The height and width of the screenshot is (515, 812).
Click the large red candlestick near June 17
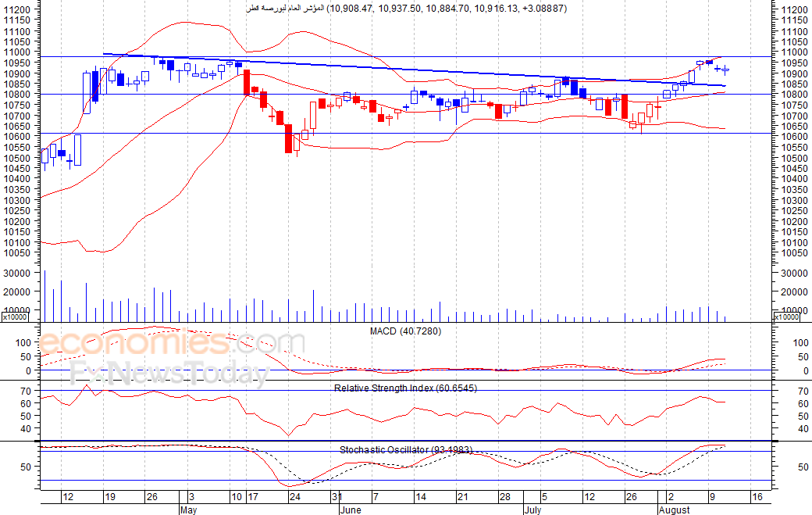(x=247, y=82)
